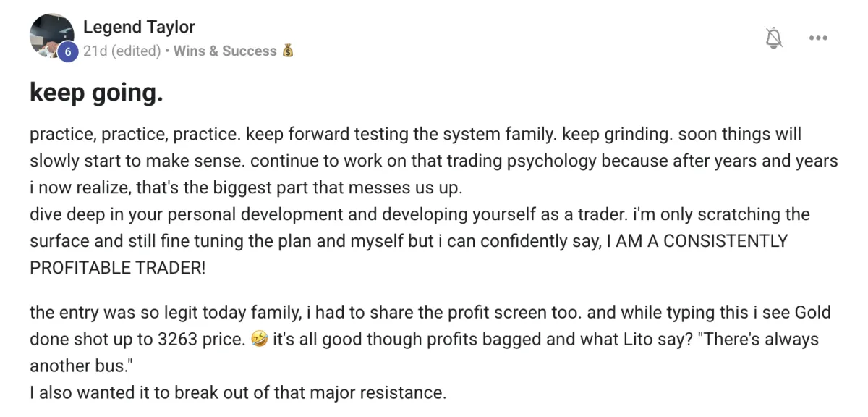Viewport: 868px width, 417px height.
Task: Toggle the notification bell for this post
Action: tap(774, 38)
